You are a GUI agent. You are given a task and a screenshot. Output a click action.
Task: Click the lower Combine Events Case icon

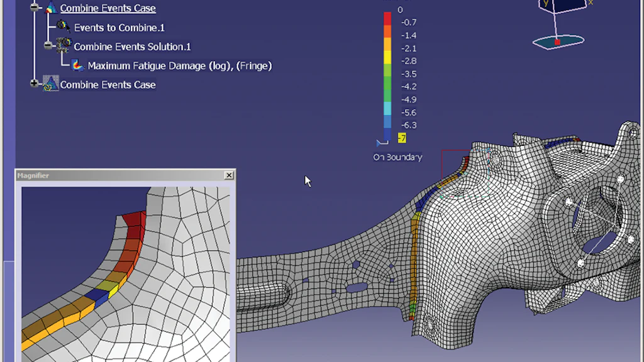coord(51,84)
